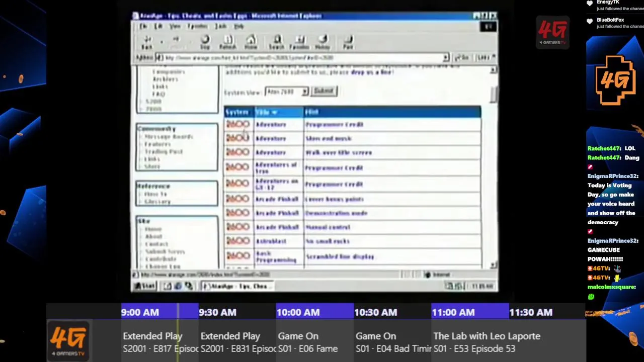644x362 pixels.
Task: Open the Favorites menu in the menu bar
Action: 197,26
